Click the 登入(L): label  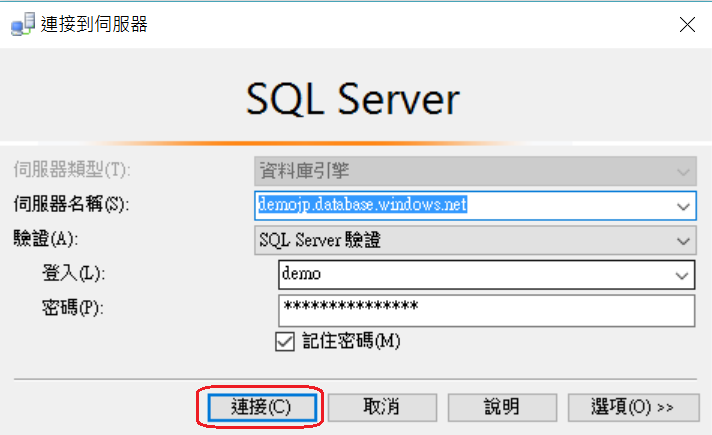pos(74,273)
